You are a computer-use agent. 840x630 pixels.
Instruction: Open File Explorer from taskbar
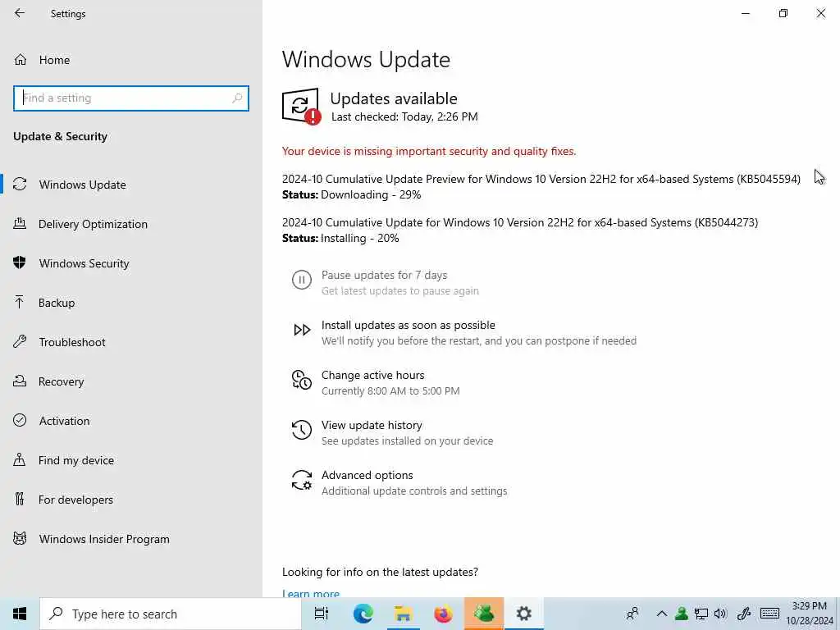click(403, 614)
